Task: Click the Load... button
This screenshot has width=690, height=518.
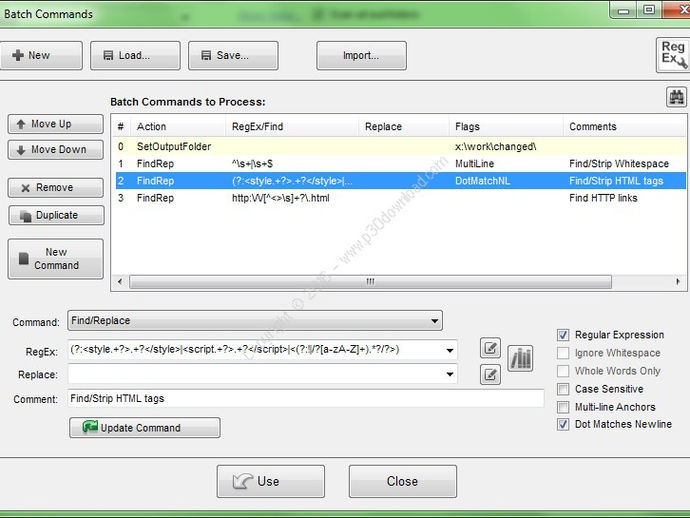Action: (135, 55)
